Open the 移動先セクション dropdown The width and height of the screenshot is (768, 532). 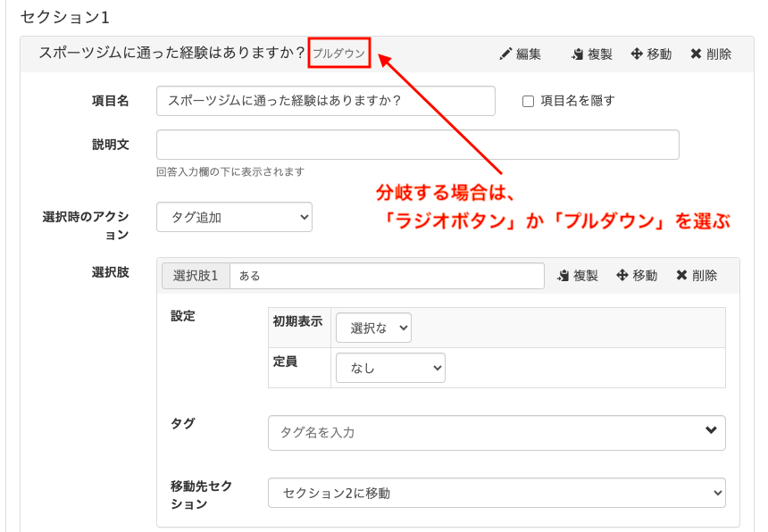coord(497,493)
